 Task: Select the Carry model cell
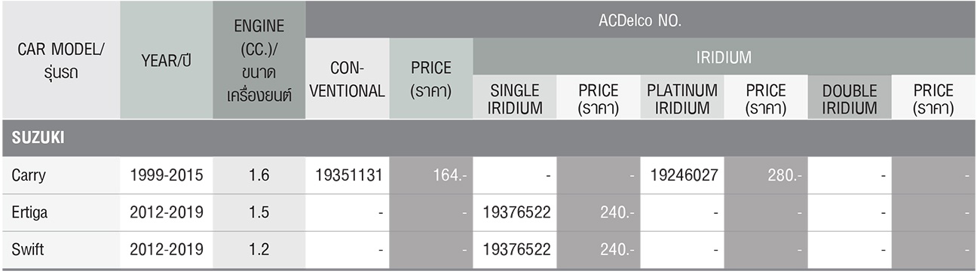(x=60, y=175)
